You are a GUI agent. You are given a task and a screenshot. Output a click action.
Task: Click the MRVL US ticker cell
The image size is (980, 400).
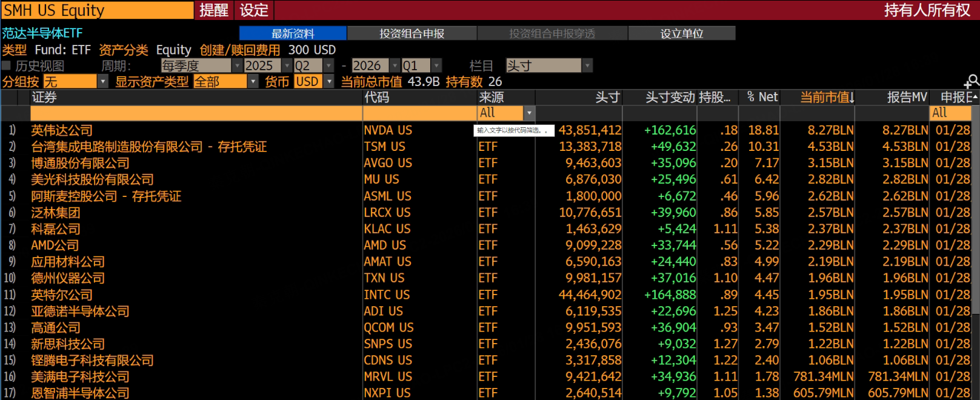[x=388, y=376]
